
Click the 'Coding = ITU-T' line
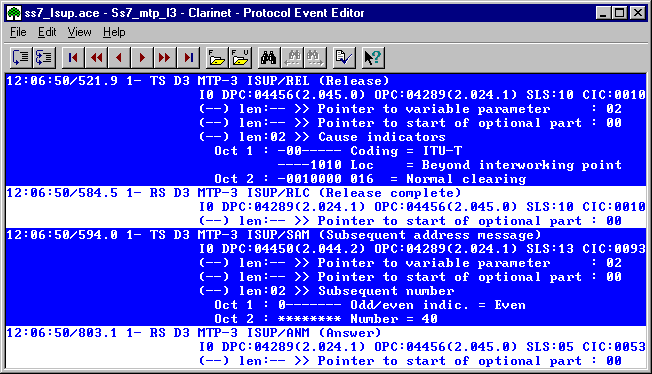click(338, 151)
